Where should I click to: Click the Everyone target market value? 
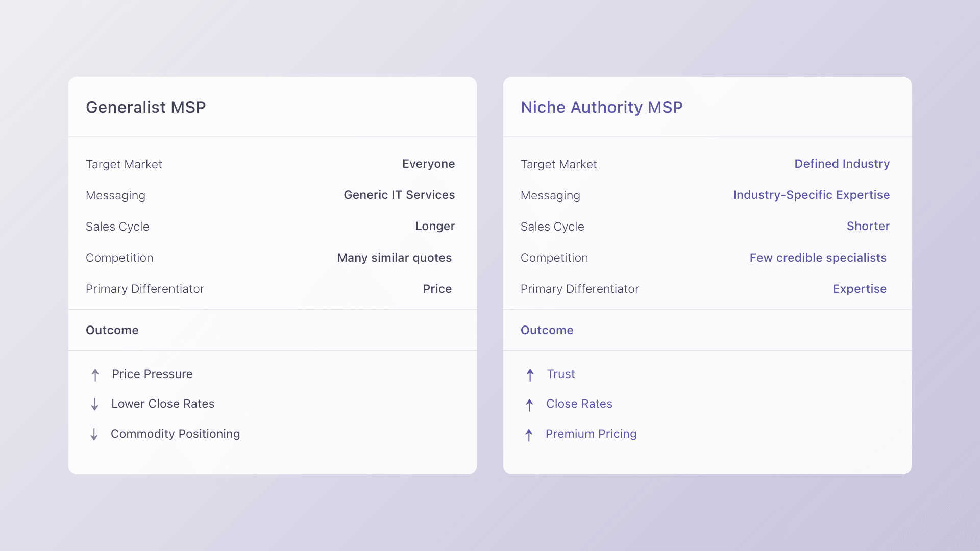pos(428,164)
